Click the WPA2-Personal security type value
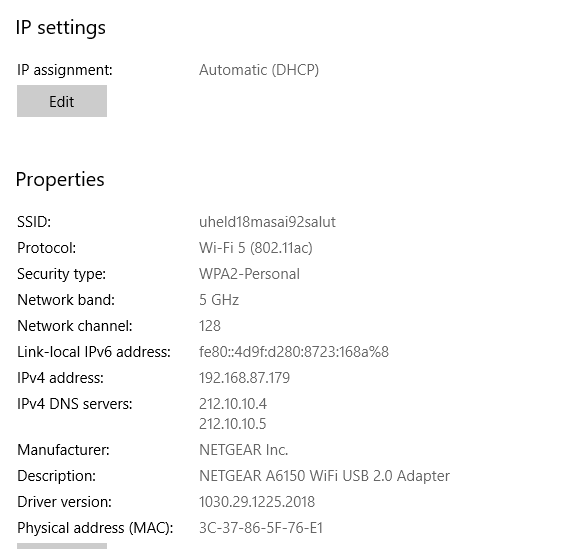The width and height of the screenshot is (563, 549). tap(250, 274)
